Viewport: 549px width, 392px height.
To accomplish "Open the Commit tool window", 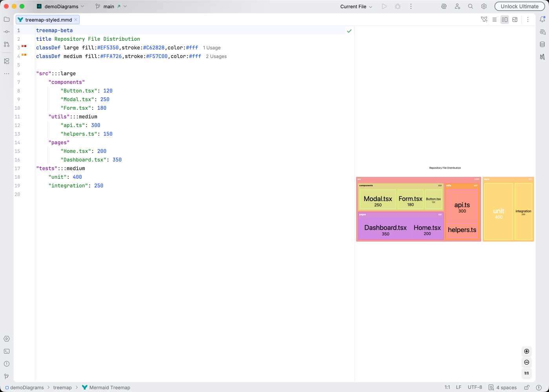I will coord(6,31).
